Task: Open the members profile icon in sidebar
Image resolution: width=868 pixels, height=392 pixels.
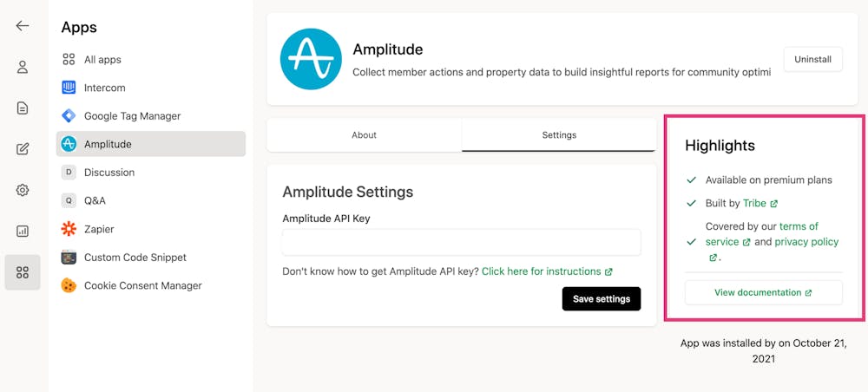Action: (x=23, y=67)
